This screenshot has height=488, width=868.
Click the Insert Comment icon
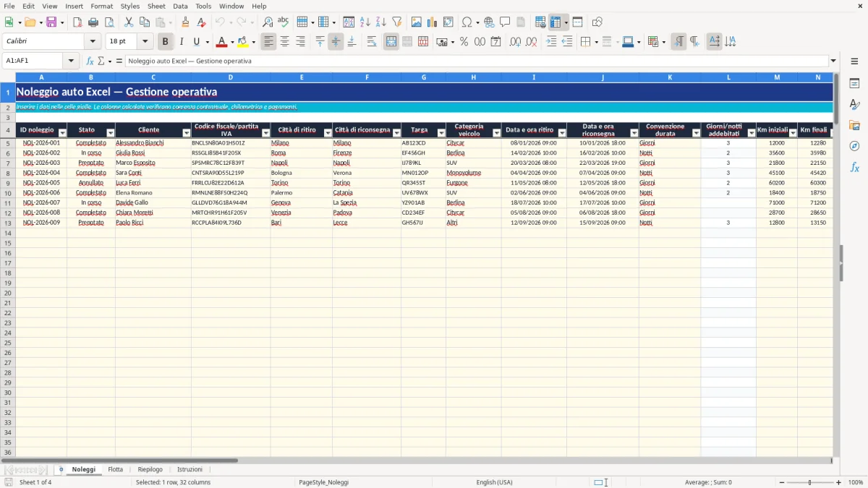click(x=505, y=22)
